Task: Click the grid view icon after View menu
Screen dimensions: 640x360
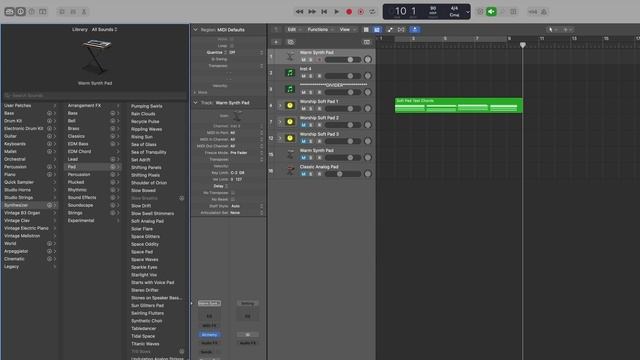Action: (366, 29)
